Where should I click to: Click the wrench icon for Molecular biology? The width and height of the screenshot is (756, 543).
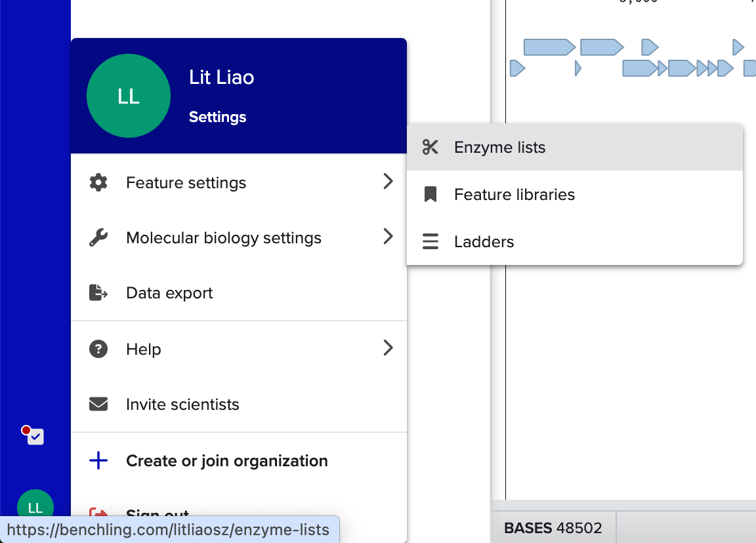pyautogui.click(x=98, y=238)
